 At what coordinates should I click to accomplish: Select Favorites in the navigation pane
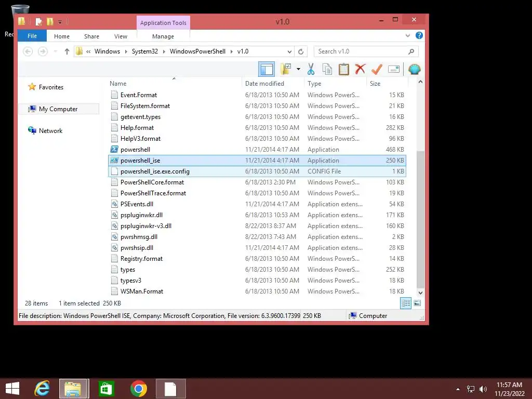tap(51, 87)
